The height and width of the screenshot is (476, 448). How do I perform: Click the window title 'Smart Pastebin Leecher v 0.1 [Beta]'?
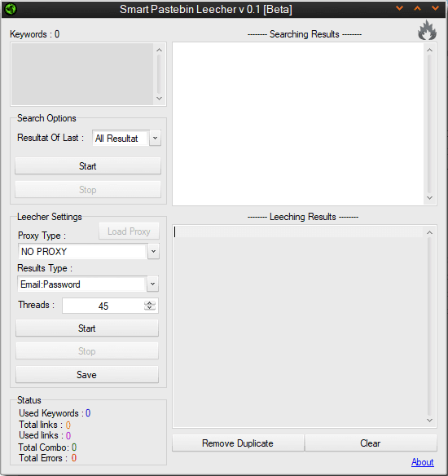206,9
